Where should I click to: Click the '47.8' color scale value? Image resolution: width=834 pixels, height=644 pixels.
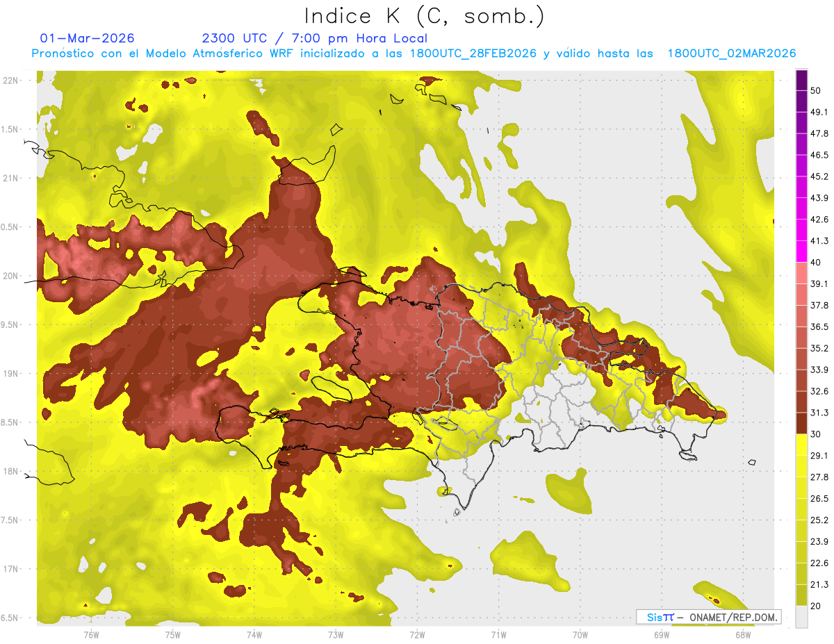[x=819, y=134]
